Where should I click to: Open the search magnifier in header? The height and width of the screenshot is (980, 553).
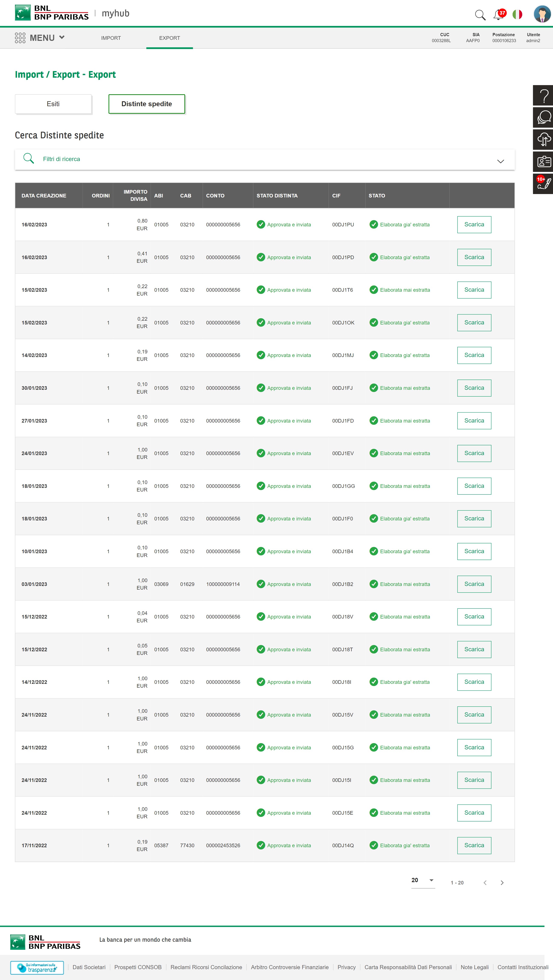tap(480, 15)
